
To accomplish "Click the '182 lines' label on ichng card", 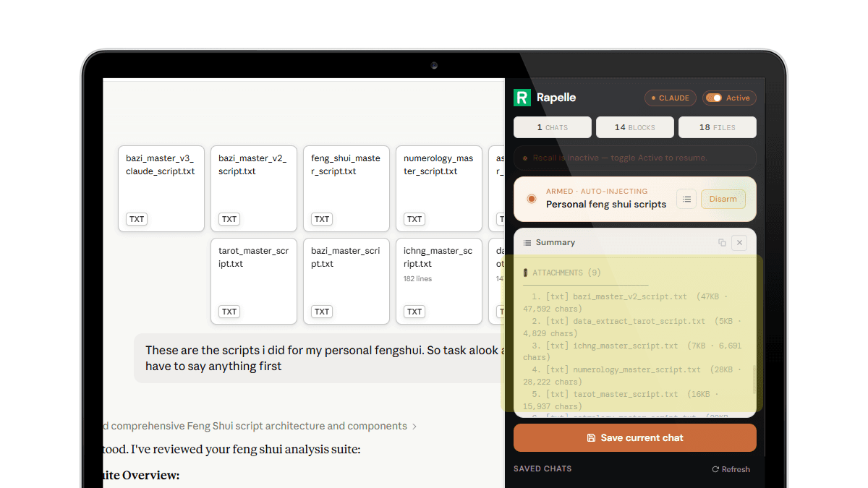I will click(x=418, y=278).
